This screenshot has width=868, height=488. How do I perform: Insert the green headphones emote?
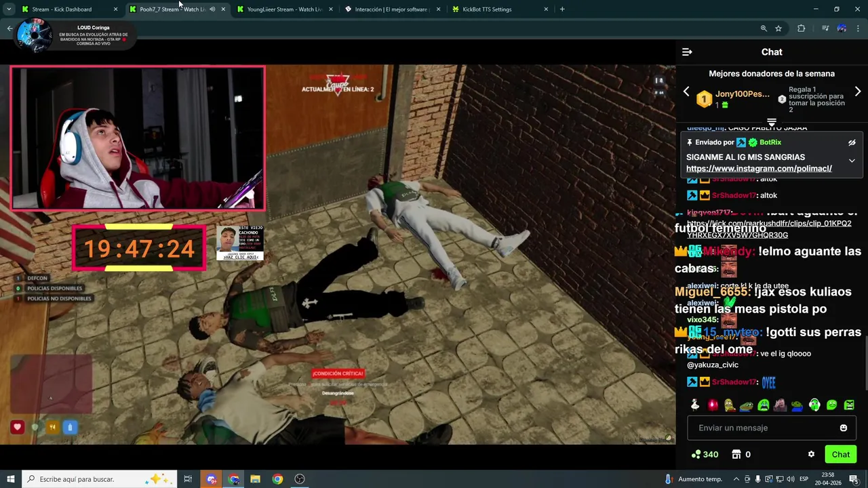(814, 405)
